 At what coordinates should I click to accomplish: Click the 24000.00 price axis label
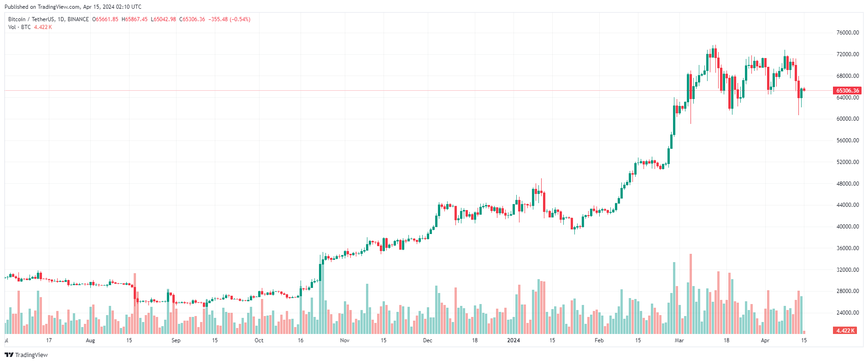point(848,313)
